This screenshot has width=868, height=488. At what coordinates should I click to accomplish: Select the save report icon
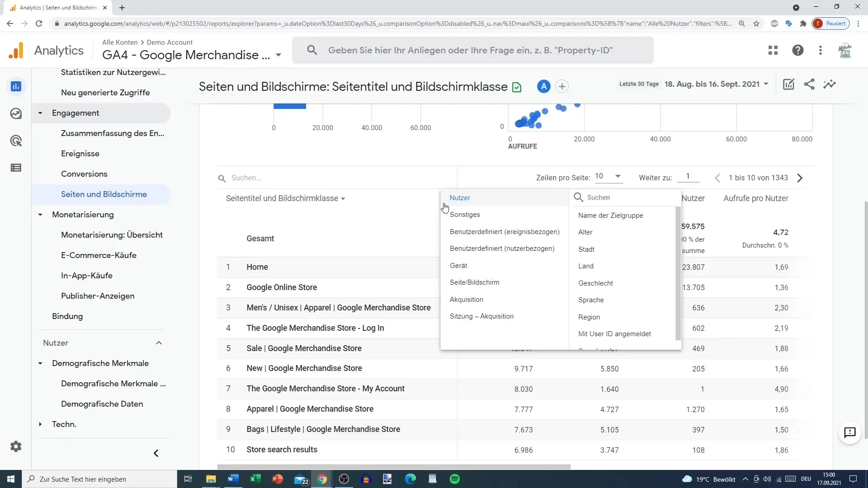tap(516, 86)
